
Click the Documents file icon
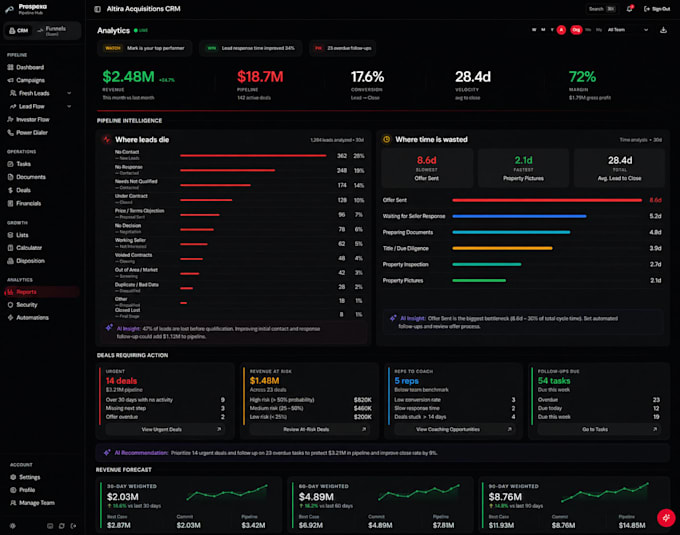[10, 177]
